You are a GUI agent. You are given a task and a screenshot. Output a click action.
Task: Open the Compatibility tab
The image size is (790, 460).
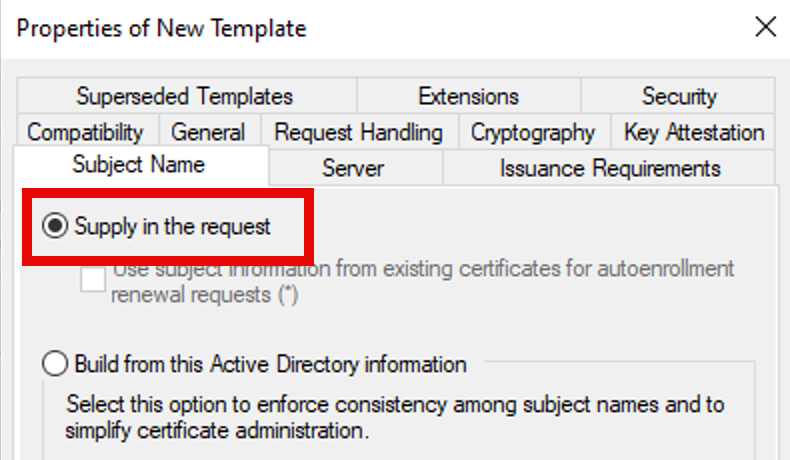click(x=85, y=132)
